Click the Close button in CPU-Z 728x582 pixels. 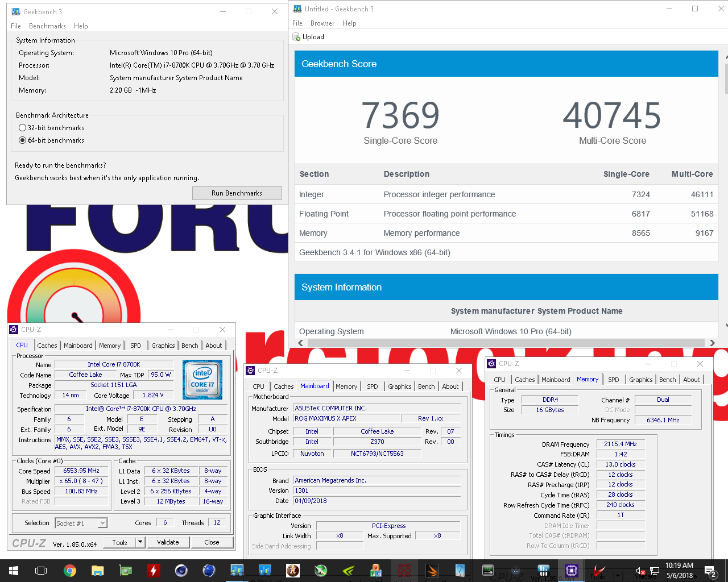click(212, 542)
